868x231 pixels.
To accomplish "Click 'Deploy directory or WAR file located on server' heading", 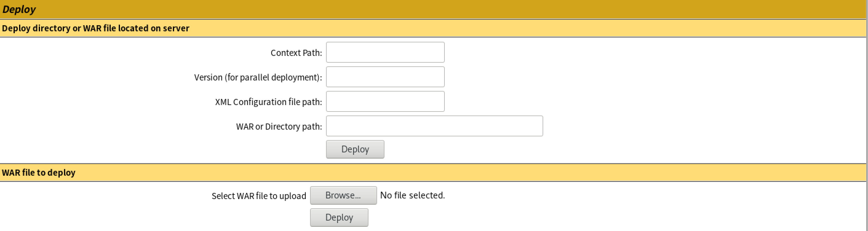I will tap(95, 28).
